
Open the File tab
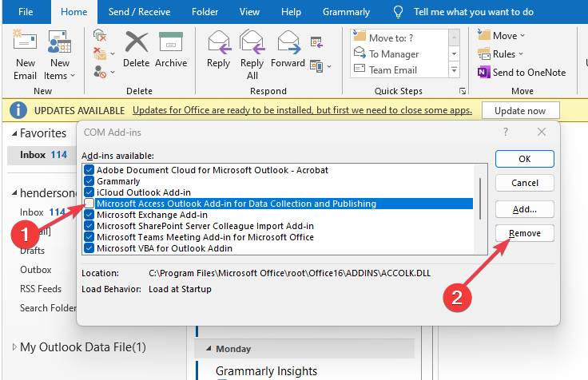[x=26, y=12]
